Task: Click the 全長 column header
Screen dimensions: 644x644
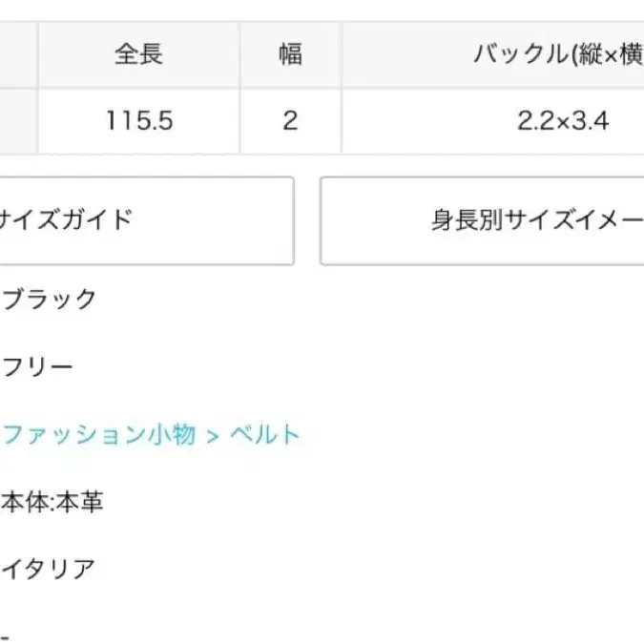Action: point(138,53)
